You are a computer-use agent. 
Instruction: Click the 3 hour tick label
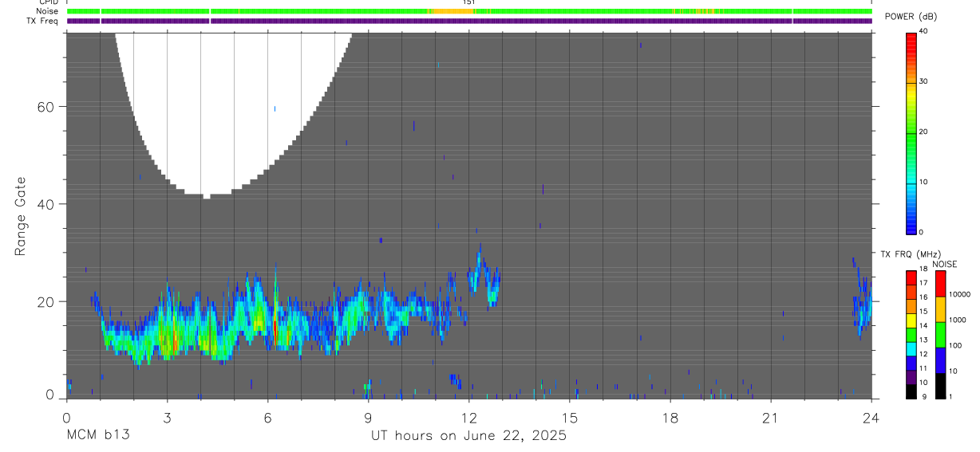[167, 418]
